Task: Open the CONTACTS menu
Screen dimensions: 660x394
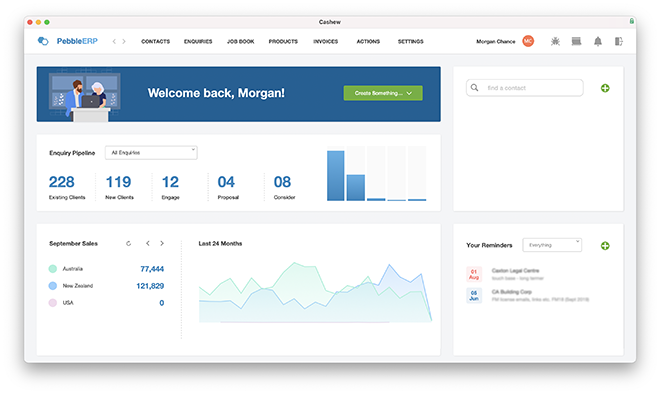Action: [x=155, y=41]
